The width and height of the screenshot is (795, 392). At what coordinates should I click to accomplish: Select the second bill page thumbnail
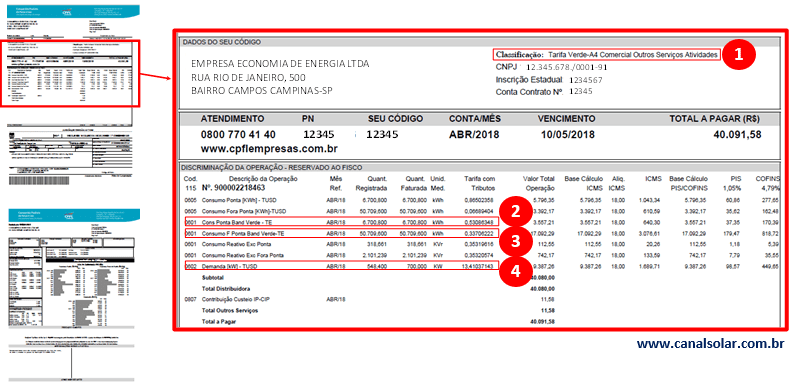[x=70, y=295]
